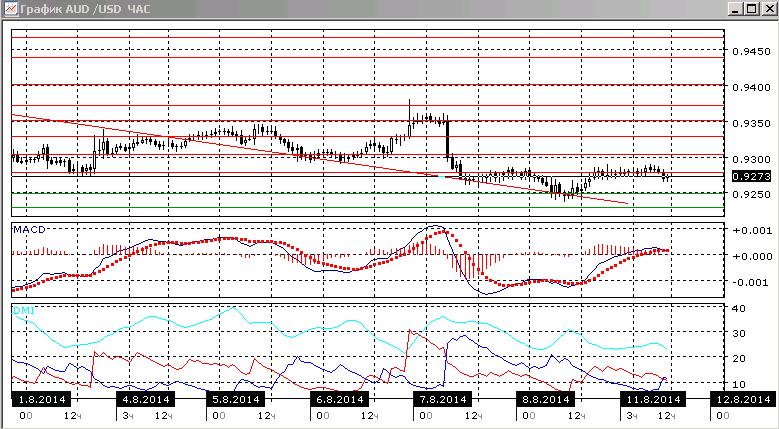Click the DMI scale label 30

739,334
